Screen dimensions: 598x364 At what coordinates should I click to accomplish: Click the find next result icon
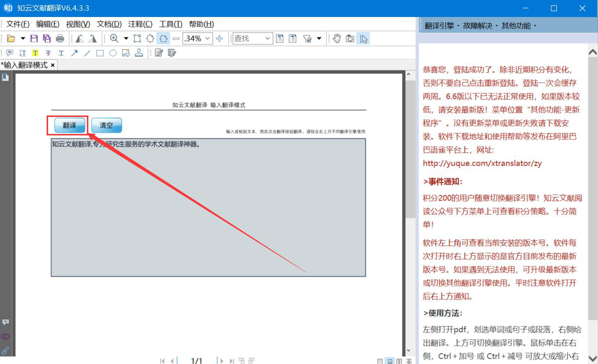[293, 38]
